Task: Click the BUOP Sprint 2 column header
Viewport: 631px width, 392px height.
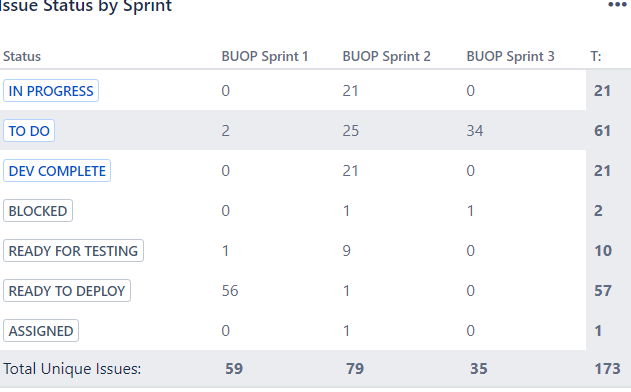Action: point(386,56)
